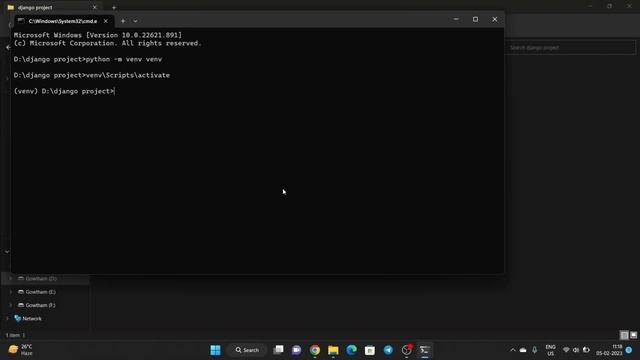Click the 1 item status bar text
The width and height of the screenshot is (640, 360).
coord(13,335)
